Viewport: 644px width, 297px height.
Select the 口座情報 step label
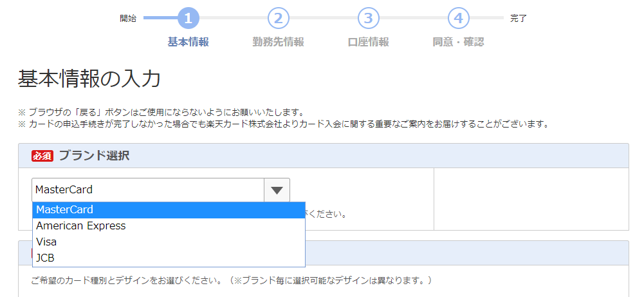coord(368,42)
